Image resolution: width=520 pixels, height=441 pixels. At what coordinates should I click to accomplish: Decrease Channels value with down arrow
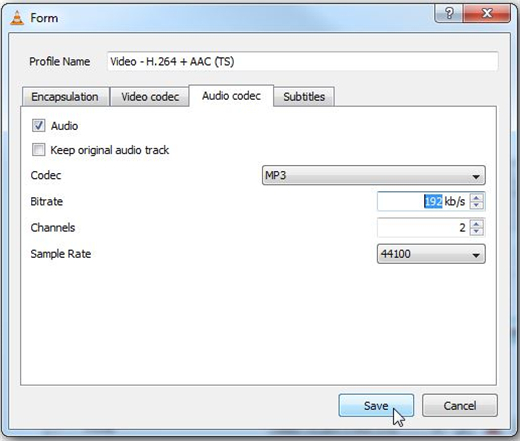click(x=476, y=231)
